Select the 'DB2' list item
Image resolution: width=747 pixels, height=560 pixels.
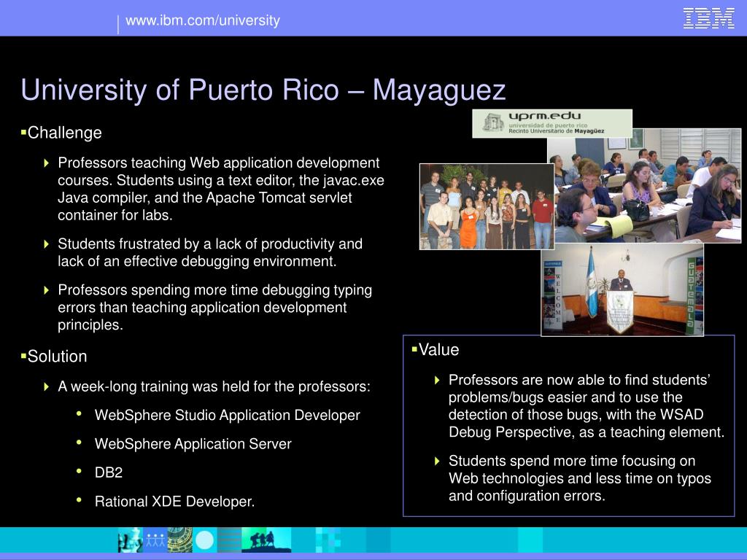pyautogui.click(x=109, y=472)
